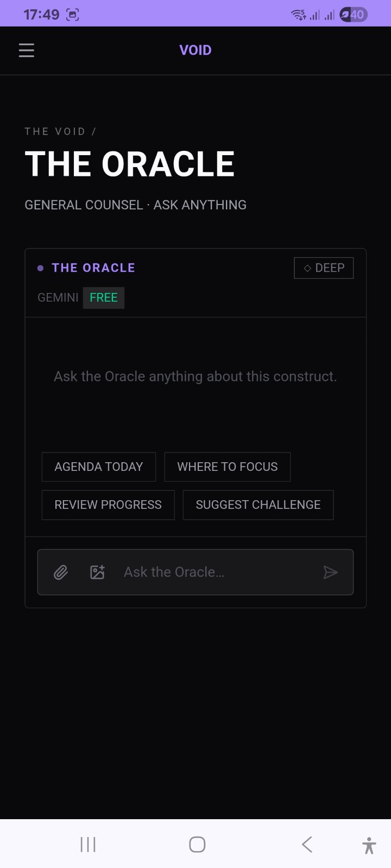Image resolution: width=391 pixels, height=868 pixels.
Task: Tap the send arrow icon
Action: [330, 572]
